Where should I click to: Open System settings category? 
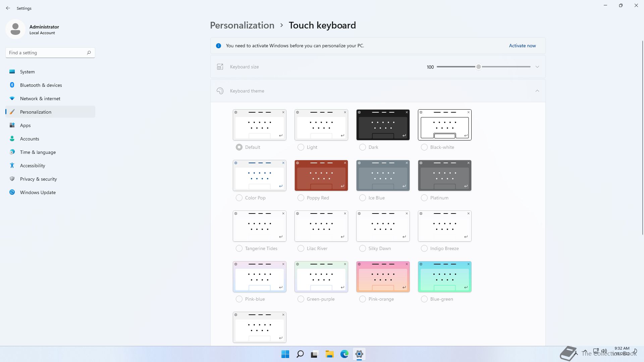click(50, 72)
